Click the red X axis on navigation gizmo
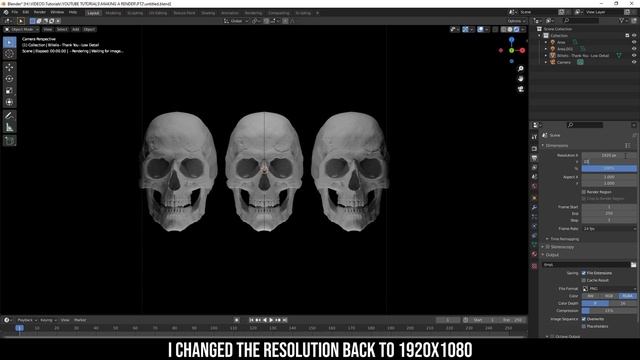Image resolution: width=640 pixels, height=360 pixels. (x=522, y=51)
